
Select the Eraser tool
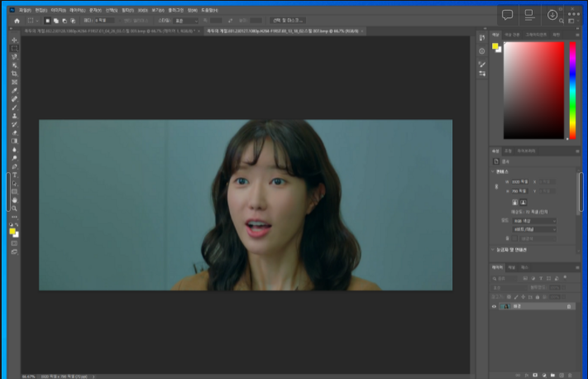tap(14, 133)
